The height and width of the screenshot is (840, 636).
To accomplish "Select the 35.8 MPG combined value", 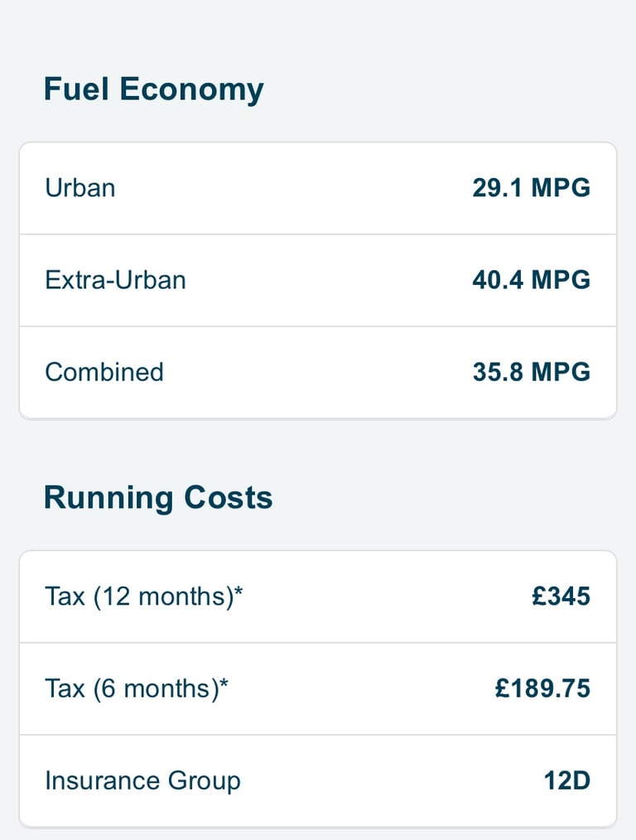I will coord(531,372).
